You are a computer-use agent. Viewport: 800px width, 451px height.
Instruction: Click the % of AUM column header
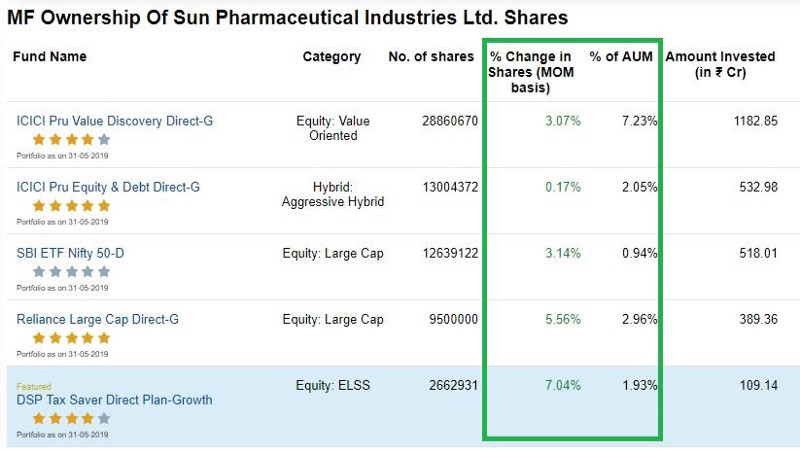tap(621, 57)
